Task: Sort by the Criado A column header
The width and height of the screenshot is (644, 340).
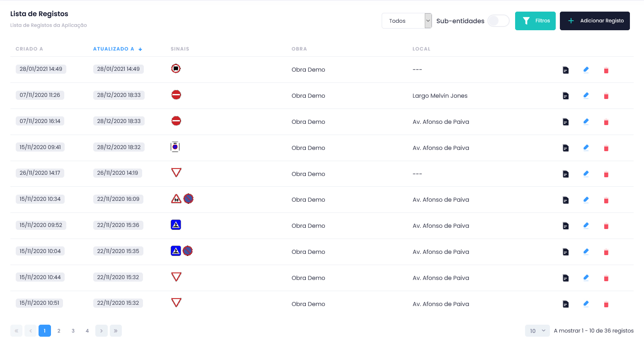Action: tap(29, 49)
